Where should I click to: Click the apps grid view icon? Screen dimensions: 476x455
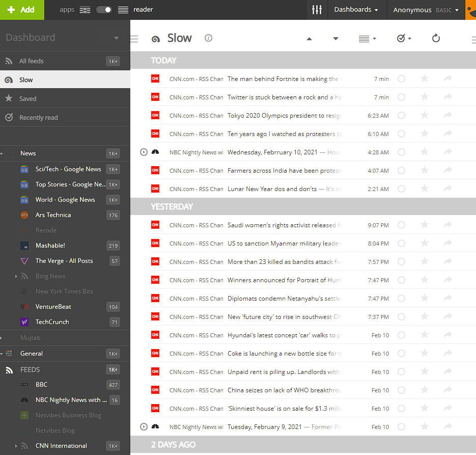click(85, 10)
